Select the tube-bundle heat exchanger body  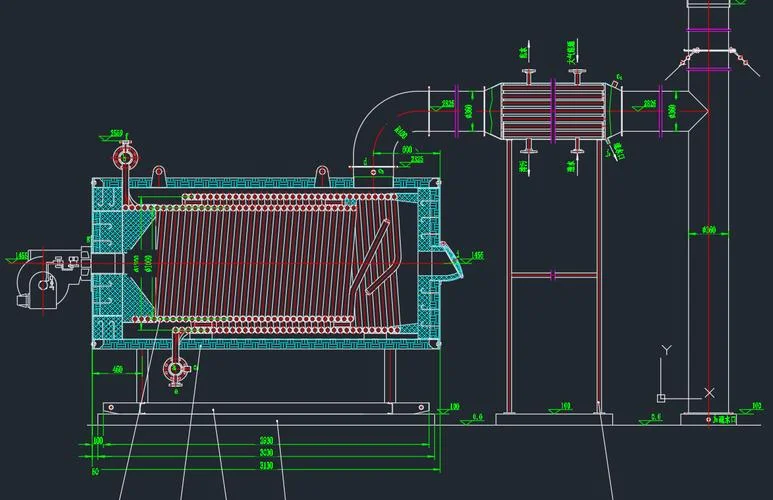tap(553, 111)
